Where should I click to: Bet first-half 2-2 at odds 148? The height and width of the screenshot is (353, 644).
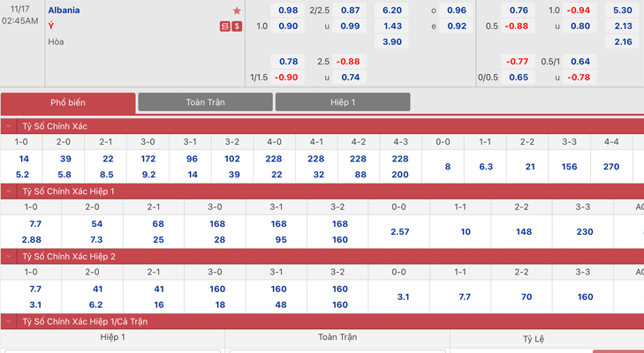click(524, 232)
